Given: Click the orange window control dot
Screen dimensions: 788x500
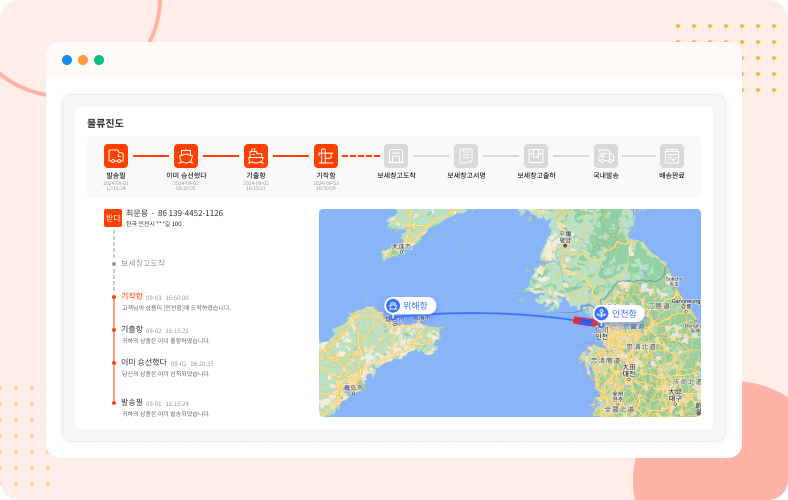Looking at the screenshot, I should (83, 60).
